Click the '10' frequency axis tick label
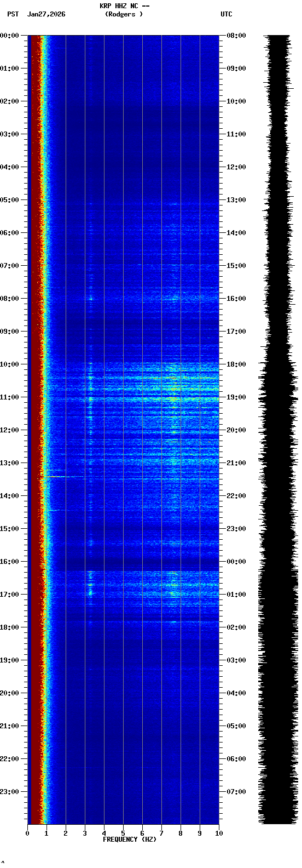This screenshot has width=302, height=868. [x=219, y=833]
